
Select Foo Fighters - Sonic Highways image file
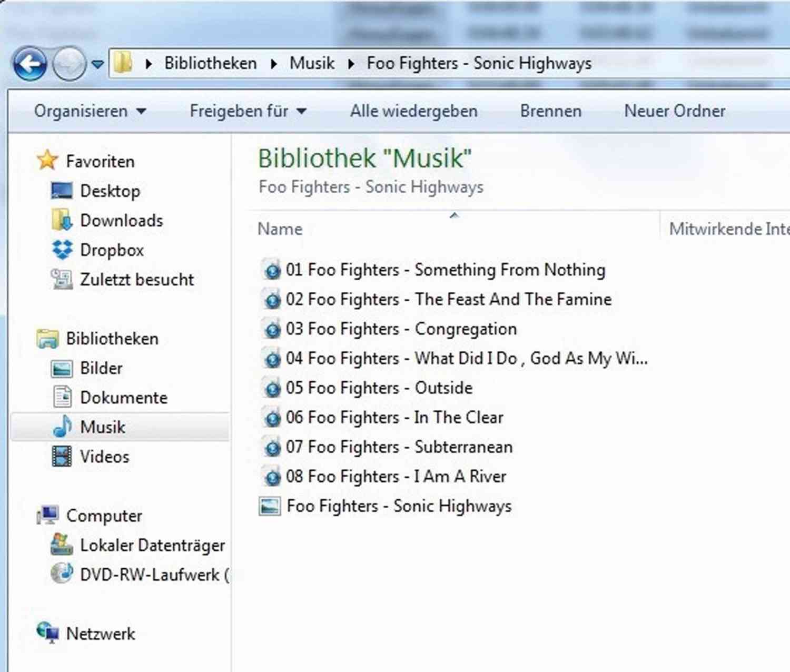[x=399, y=506]
